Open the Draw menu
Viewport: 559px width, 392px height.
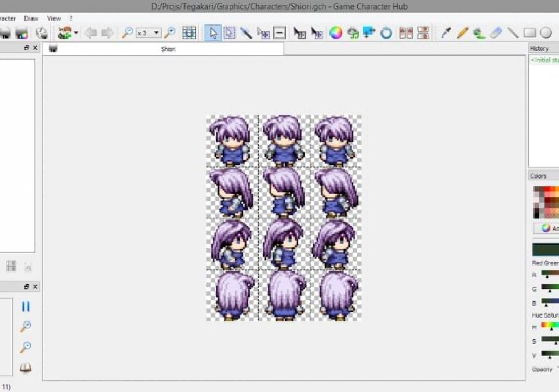point(31,18)
